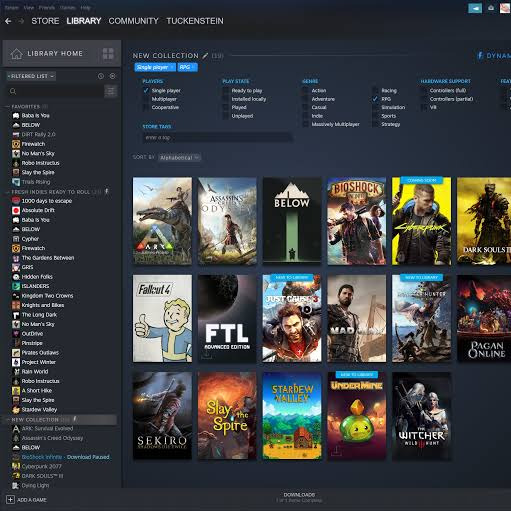Select Slay the Spire in Favorites

[38, 172]
